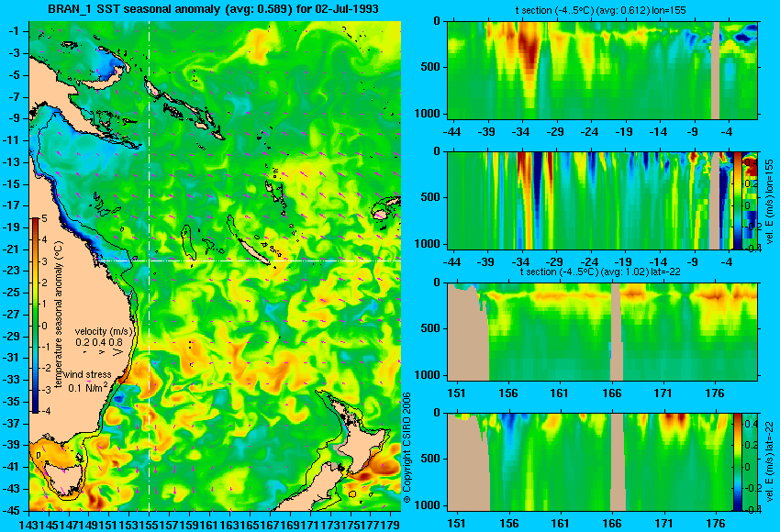The height and width of the screenshot is (532, 780).
Task: Click the "500" depth label of the lon=155 temperature section
Action: 430,67
